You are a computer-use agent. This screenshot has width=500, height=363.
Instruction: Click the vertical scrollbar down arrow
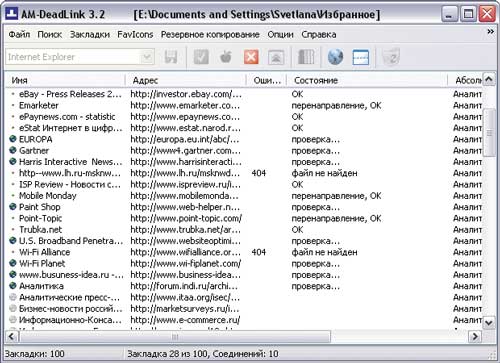click(x=489, y=322)
